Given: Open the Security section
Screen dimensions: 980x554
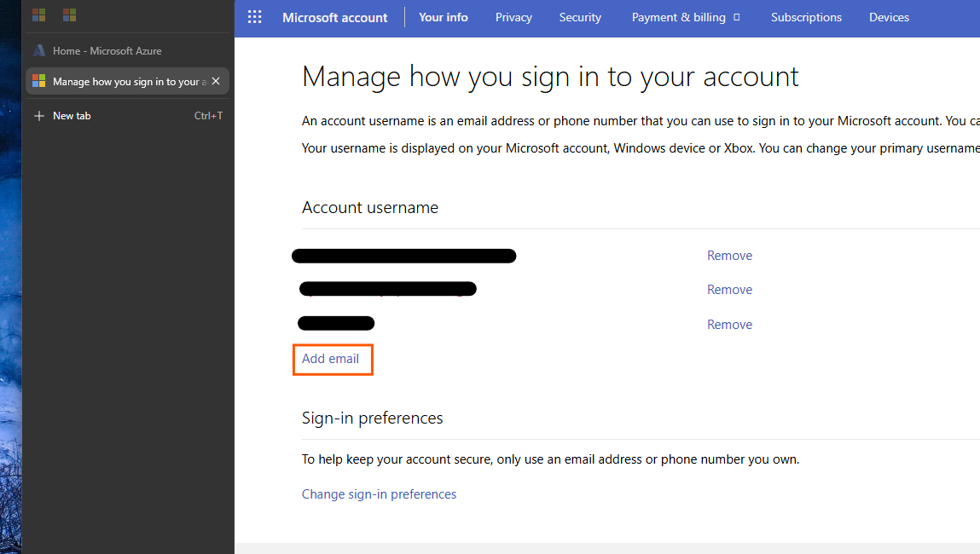Looking at the screenshot, I should coord(580,18).
